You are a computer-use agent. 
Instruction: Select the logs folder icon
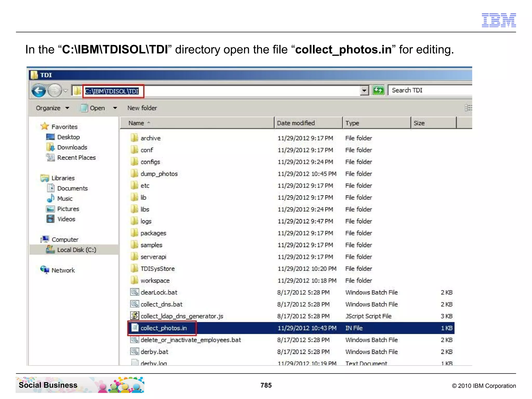click(134, 221)
